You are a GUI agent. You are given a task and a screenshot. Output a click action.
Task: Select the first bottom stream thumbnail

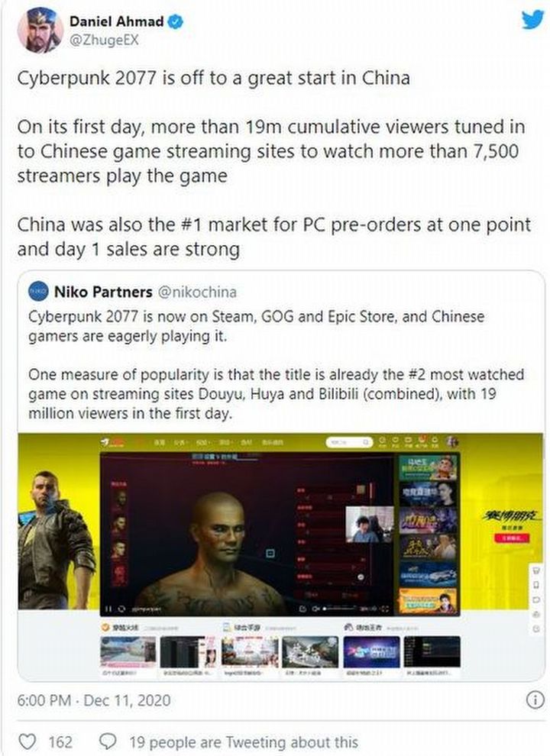coord(128,652)
